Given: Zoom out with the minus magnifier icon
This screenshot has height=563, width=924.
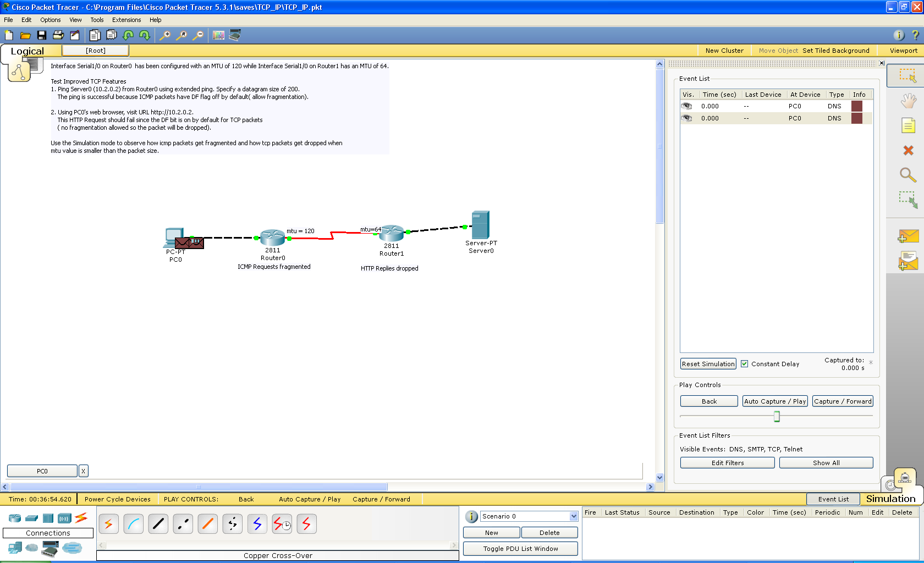Looking at the screenshot, I should [x=198, y=35].
